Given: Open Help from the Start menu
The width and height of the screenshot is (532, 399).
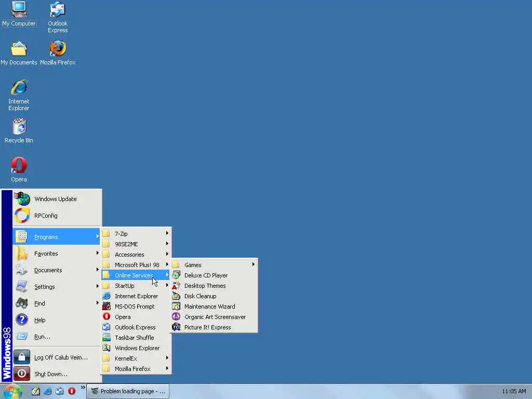Looking at the screenshot, I should (x=57, y=320).
